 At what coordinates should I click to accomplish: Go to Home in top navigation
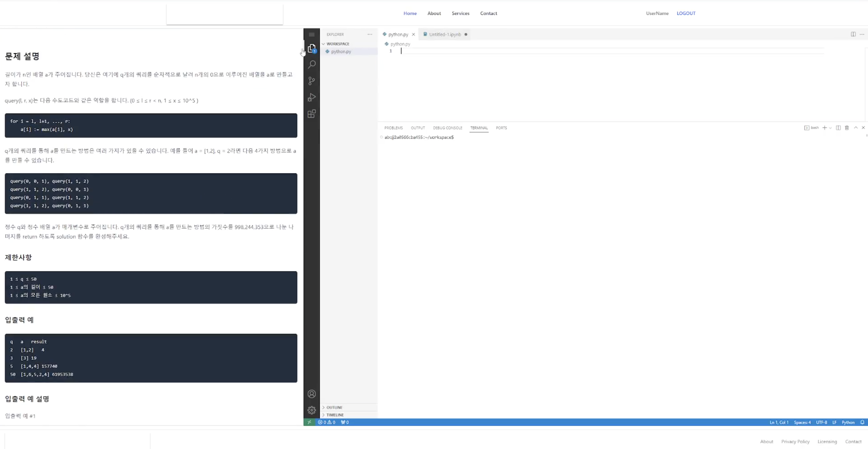(x=410, y=13)
